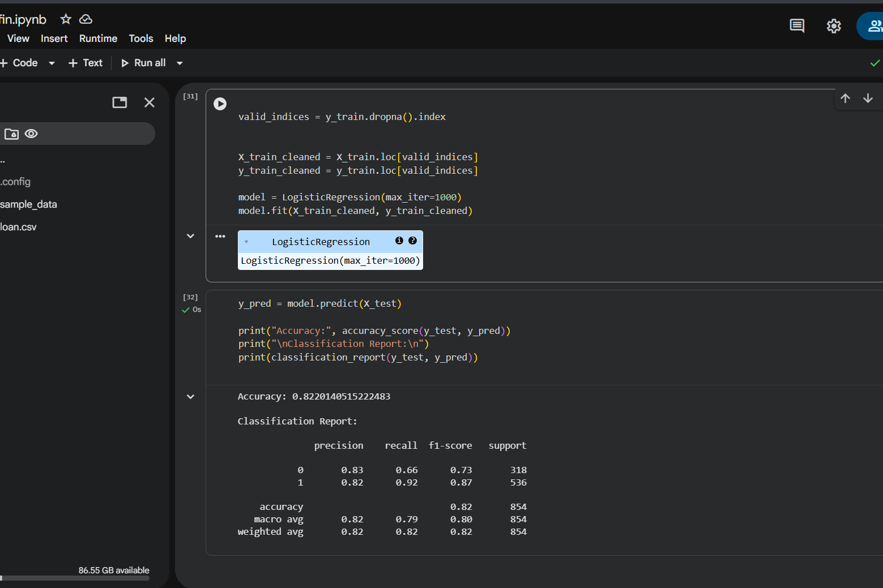Open the comments panel icon
Image resolution: width=883 pixels, height=588 pixels.
796,25
